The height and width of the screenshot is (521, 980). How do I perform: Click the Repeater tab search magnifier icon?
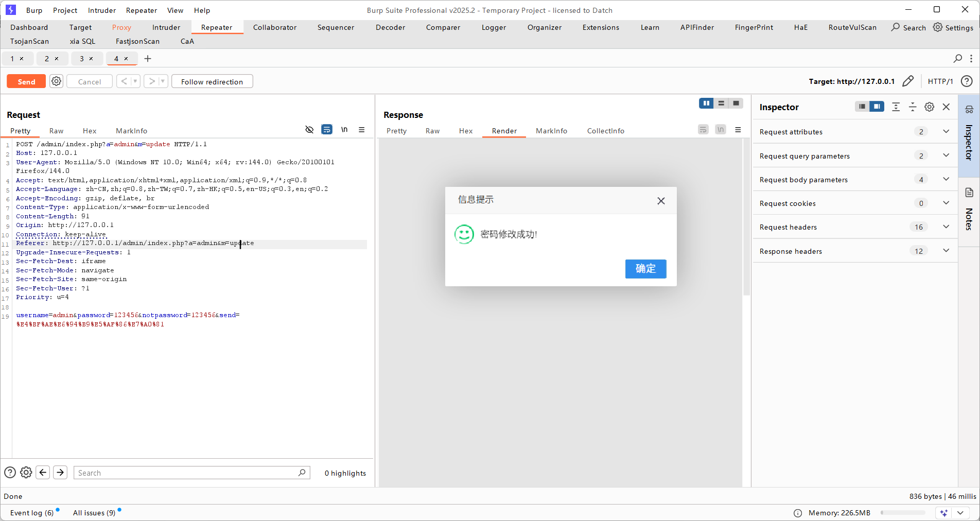pyautogui.click(x=957, y=59)
